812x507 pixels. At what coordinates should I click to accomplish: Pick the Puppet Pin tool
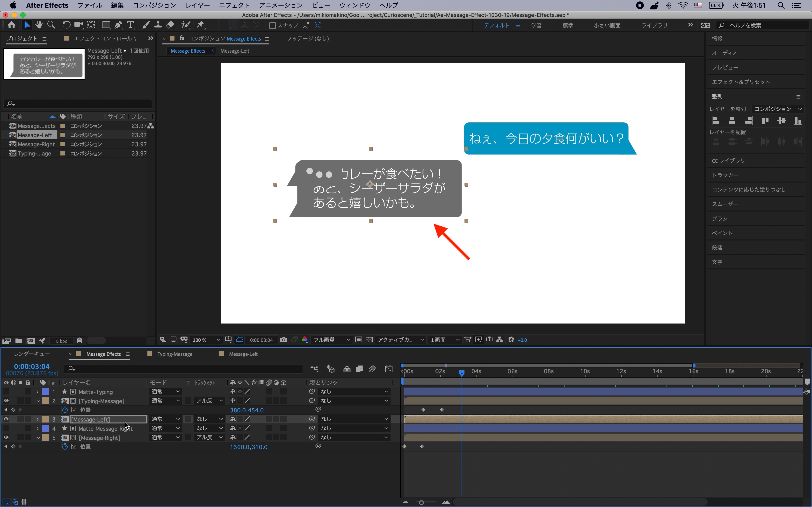pos(200,25)
